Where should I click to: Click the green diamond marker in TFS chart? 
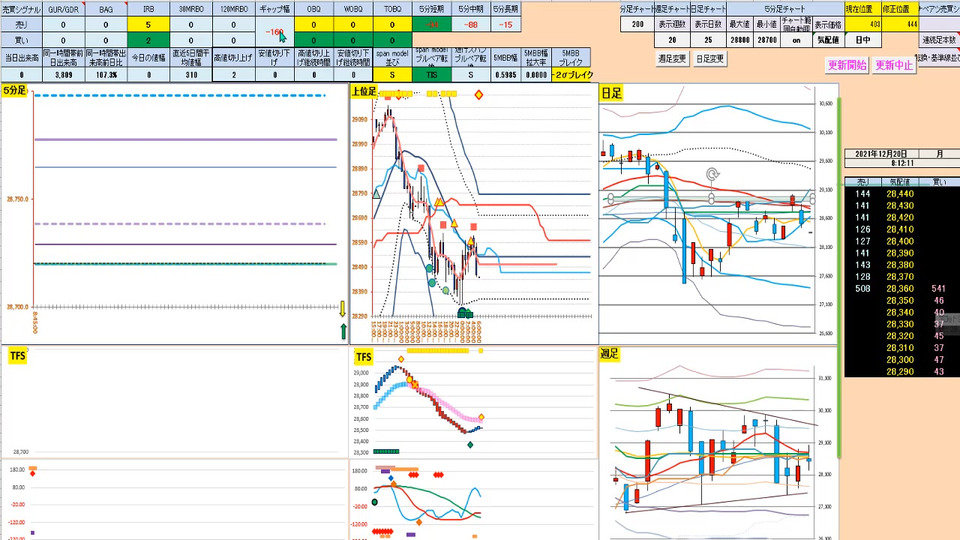[470, 444]
